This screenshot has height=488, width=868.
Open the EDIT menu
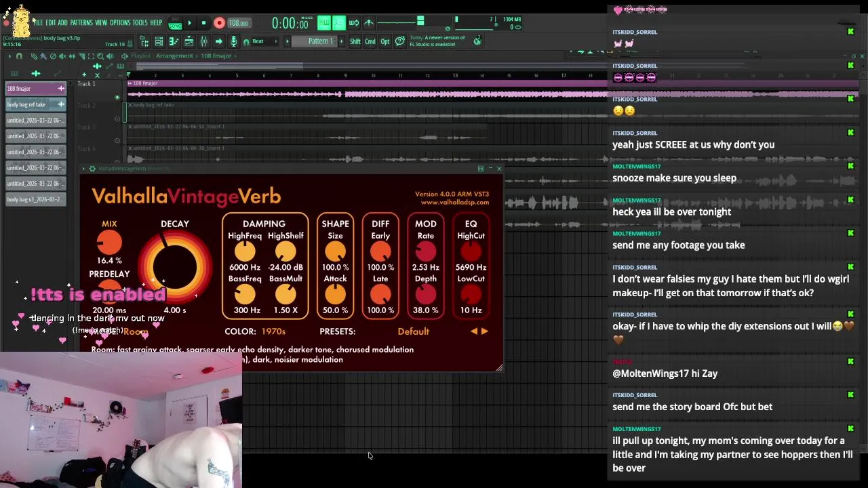pos(51,23)
